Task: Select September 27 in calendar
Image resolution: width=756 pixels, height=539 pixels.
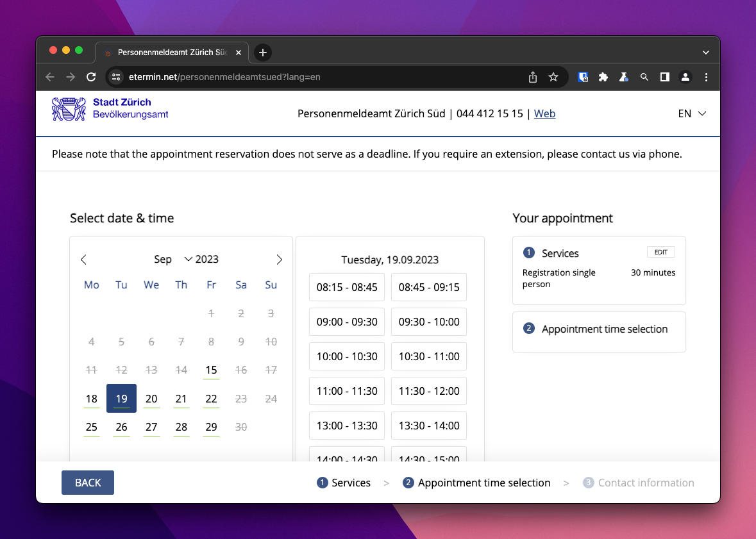Action: click(151, 427)
